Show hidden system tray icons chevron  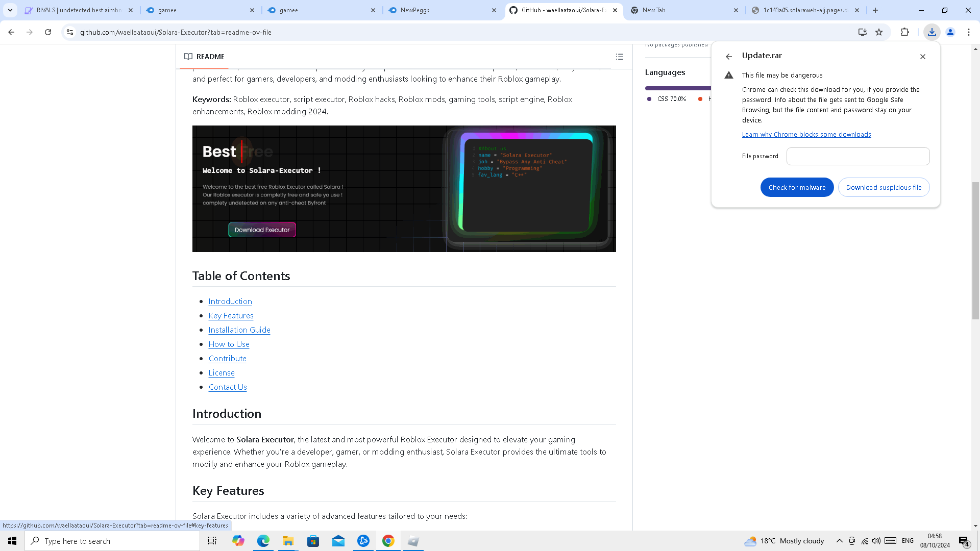pyautogui.click(x=839, y=541)
